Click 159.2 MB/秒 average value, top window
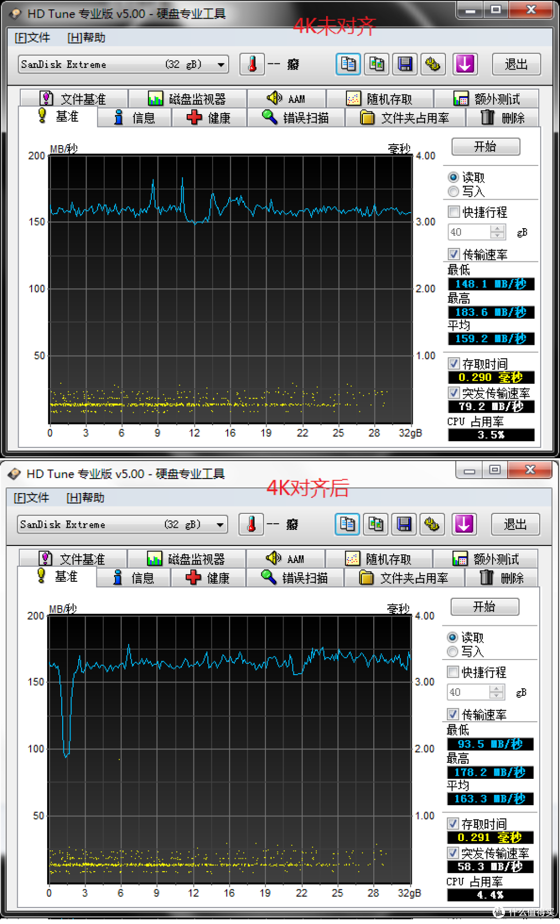The image size is (560, 924). click(491, 339)
